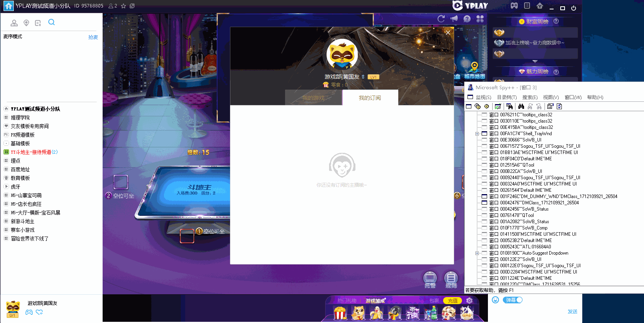The image size is (644, 323).
Task: Open Spy++ 帮助(H) menu
Action: 595,97
